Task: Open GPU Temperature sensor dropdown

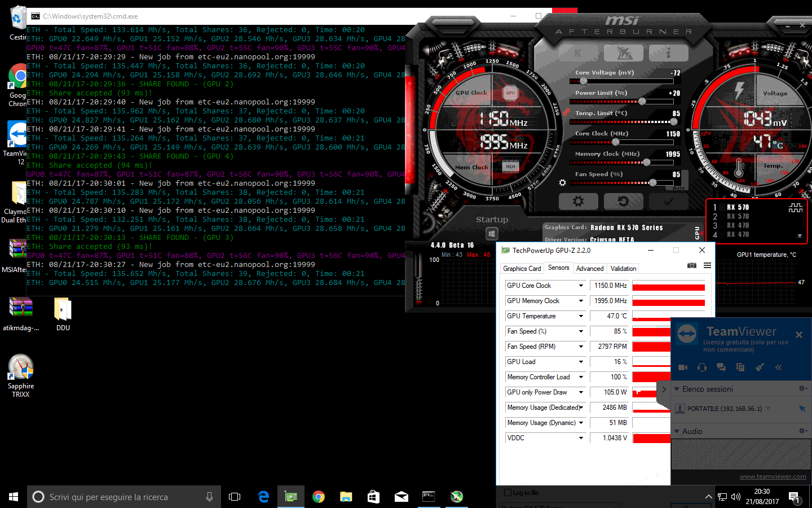Action: tap(581, 316)
